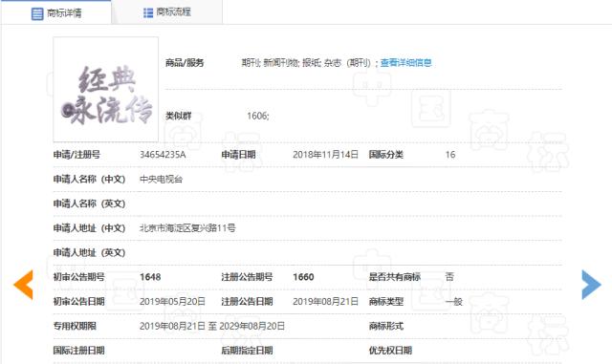
Task: Click address 北京市海淀区复兴路11号
Action: click(187, 227)
